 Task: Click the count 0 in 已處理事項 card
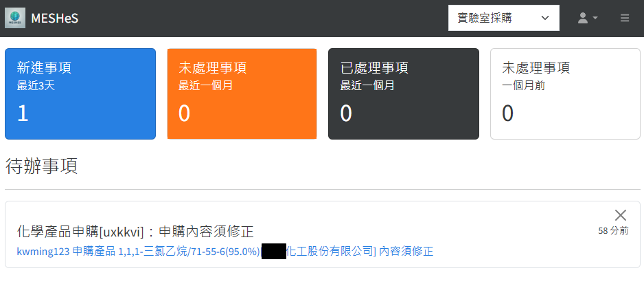346,113
